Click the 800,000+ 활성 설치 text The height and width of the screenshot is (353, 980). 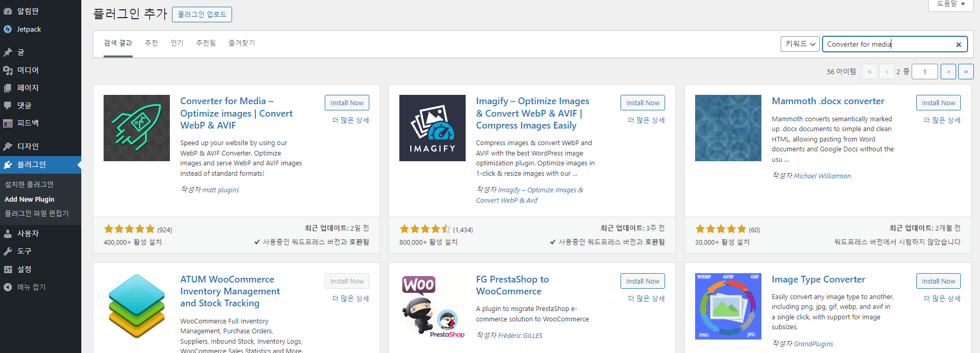coord(428,242)
